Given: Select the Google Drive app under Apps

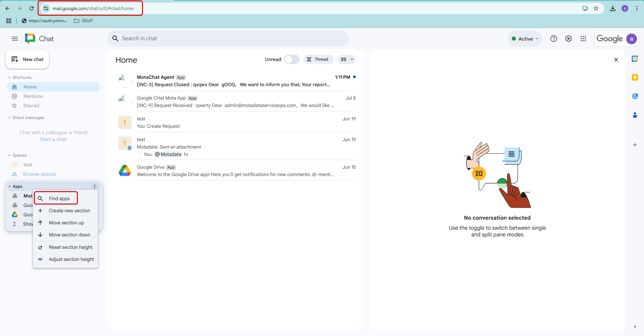Looking at the screenshot, I should point(15,215).
